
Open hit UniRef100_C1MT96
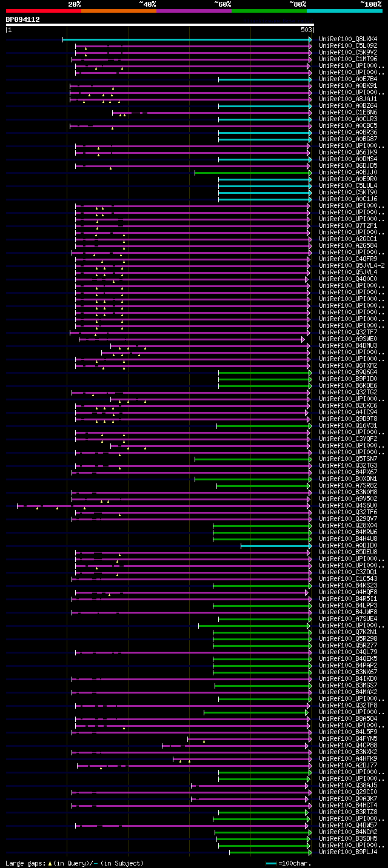349,59
